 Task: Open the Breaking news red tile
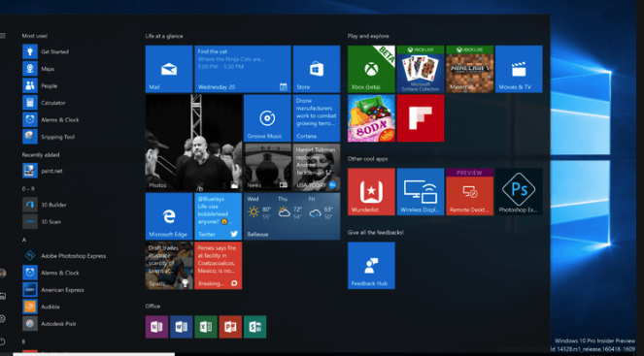coord(219,266)
